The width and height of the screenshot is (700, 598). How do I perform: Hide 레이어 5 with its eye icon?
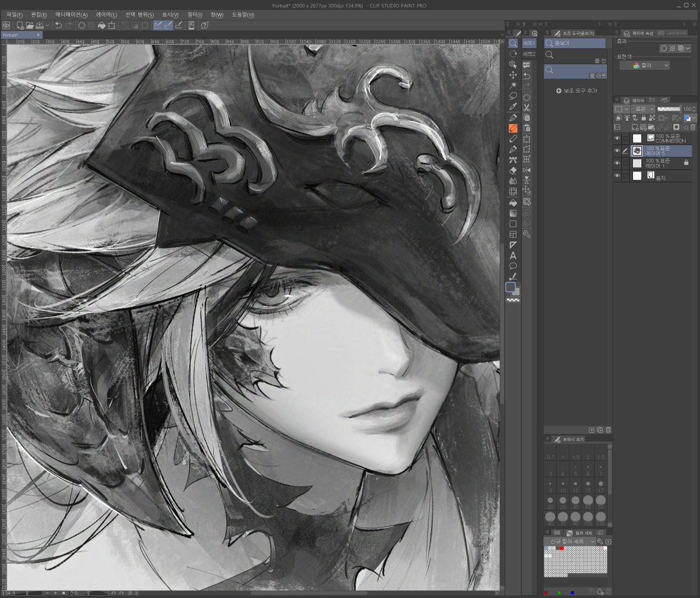(617, 151)
